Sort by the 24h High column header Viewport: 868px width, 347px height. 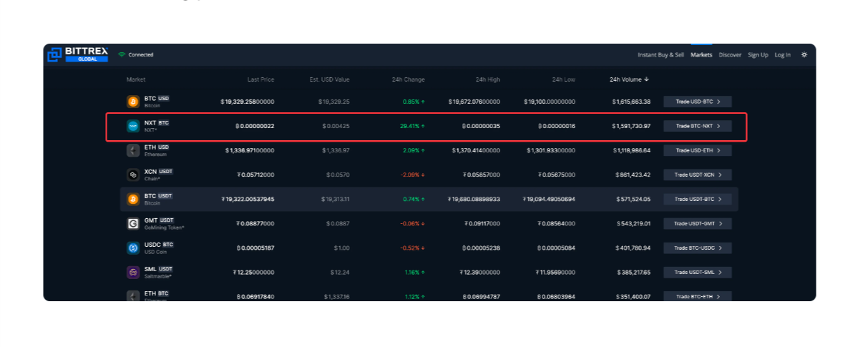(488, 79)
